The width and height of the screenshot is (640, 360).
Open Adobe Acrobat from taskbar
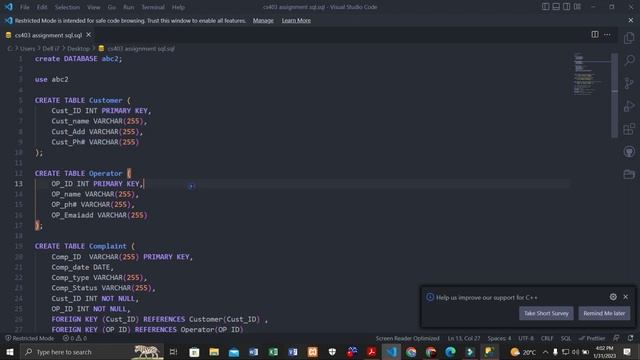pyautogui.click(x=371, y=352)
